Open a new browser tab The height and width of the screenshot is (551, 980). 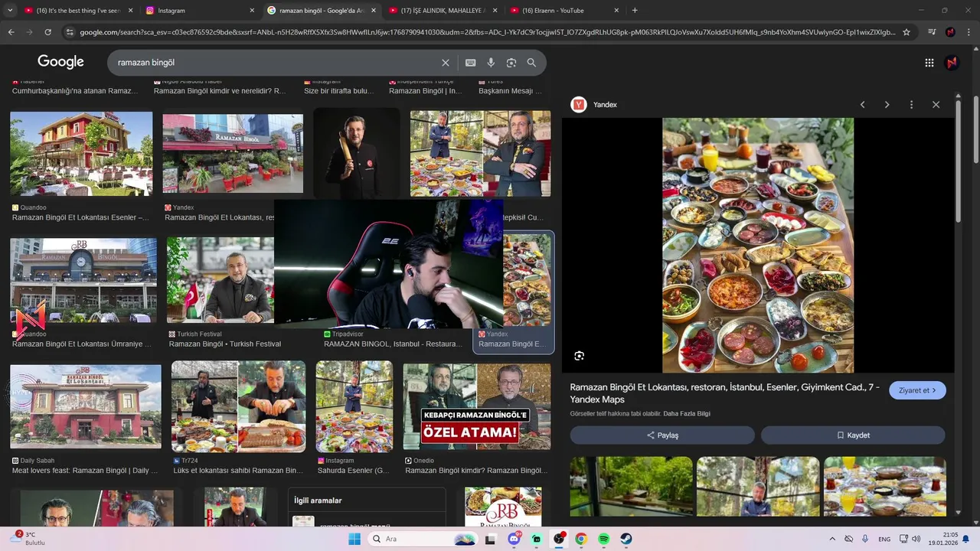tap(635, 11)
